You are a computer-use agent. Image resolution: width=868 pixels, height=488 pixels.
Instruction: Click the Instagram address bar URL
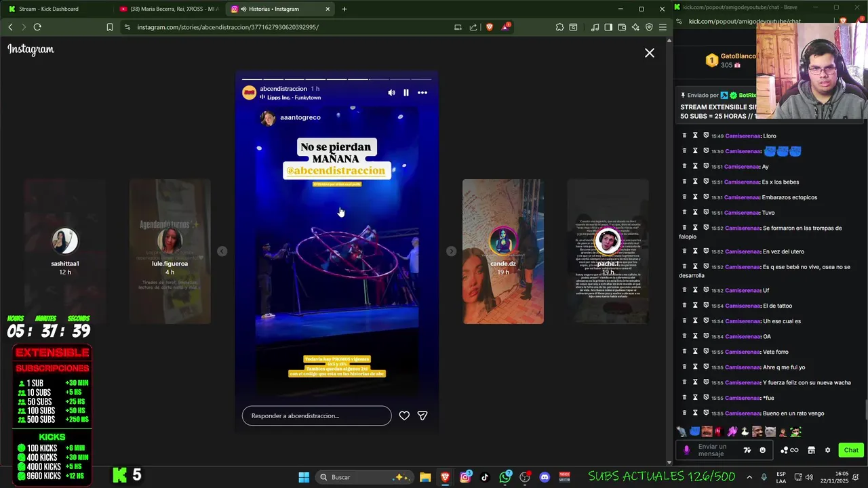(x=228, y=27)
